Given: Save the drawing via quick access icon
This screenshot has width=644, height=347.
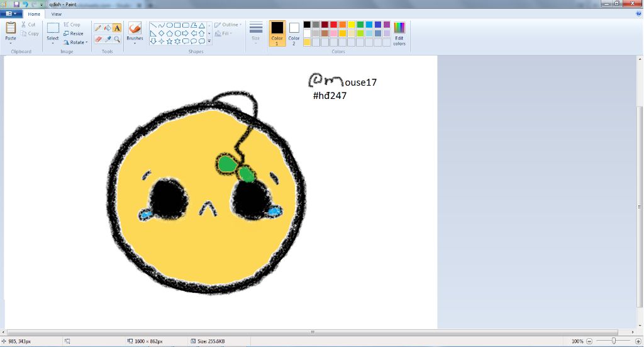Looking at the screenshot, I should pos(16,4).
